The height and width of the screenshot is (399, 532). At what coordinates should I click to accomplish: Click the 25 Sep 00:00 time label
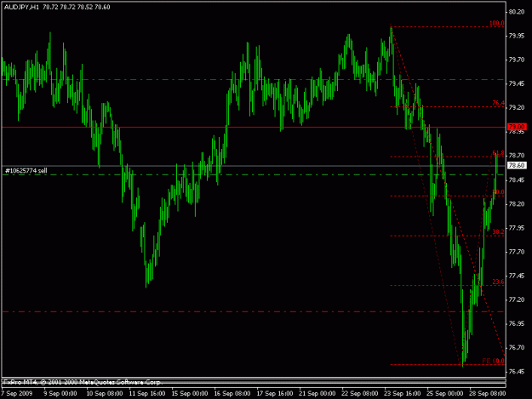point(445,393)
